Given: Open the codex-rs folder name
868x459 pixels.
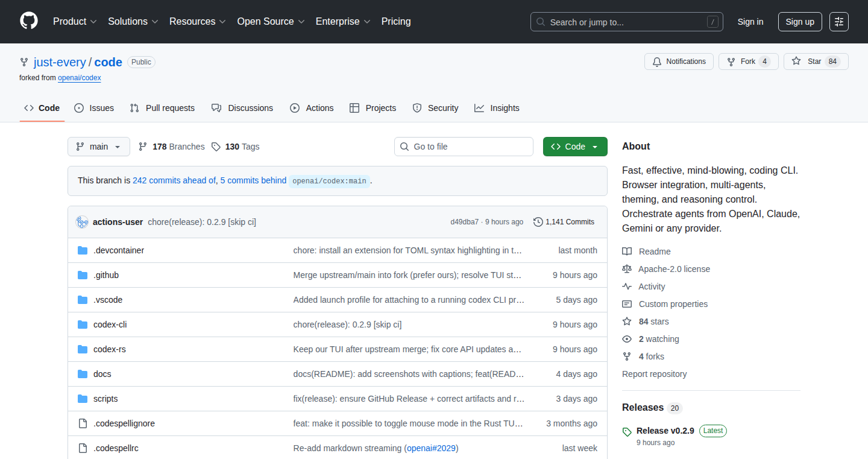Looking at the screenshot, I should pyautogui.click(x=110, y=349).
